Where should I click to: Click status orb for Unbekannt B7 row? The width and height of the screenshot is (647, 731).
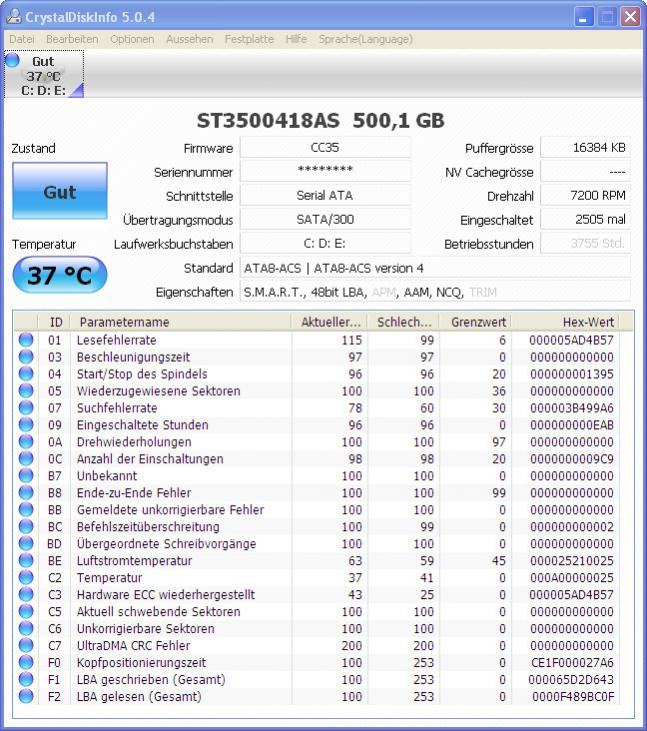click(26, 476)
